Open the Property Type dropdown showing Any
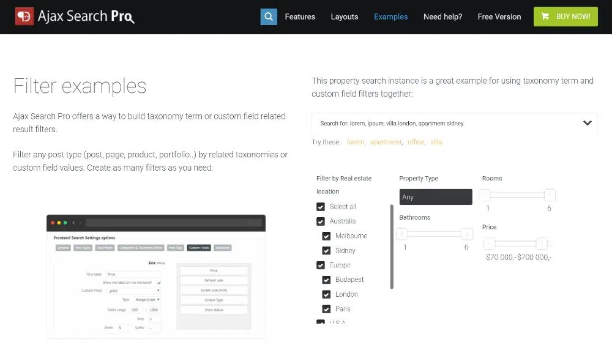This screenshot has height=364, width=612. click(x=435, y=196)
